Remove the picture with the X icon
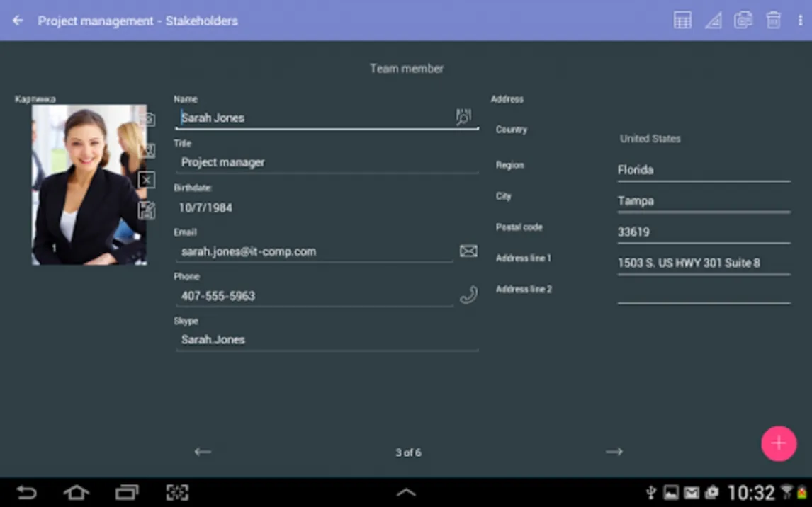812x507 pixels. (x=147, y=180)
